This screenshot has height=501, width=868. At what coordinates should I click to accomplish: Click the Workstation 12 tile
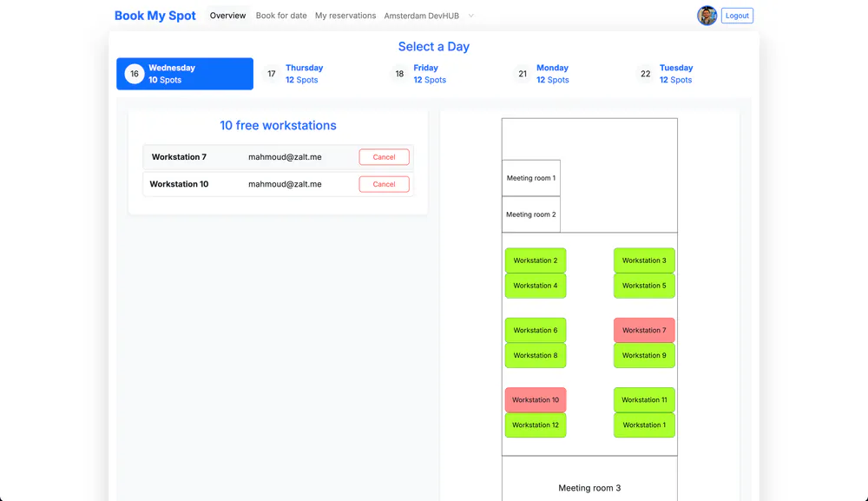click(536, 425)
